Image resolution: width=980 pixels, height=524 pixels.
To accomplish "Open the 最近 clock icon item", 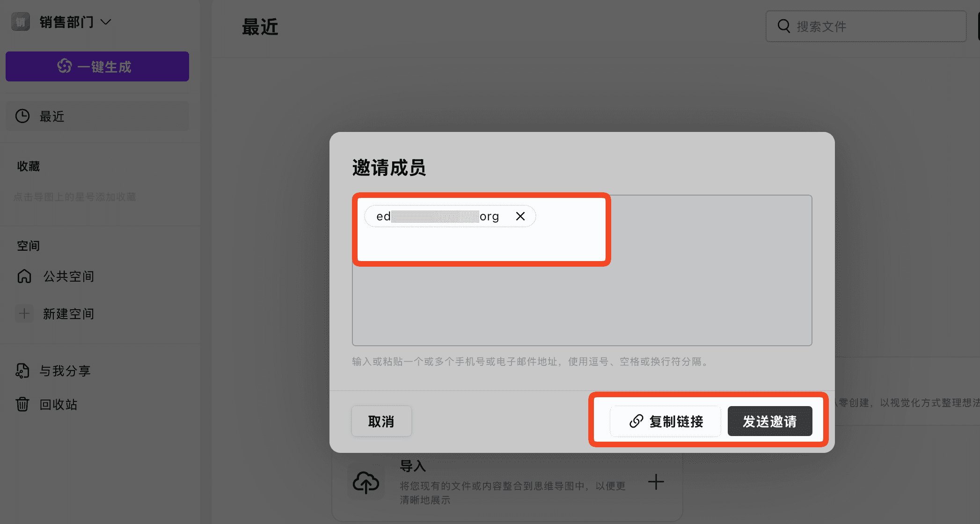I will (22, 116).
